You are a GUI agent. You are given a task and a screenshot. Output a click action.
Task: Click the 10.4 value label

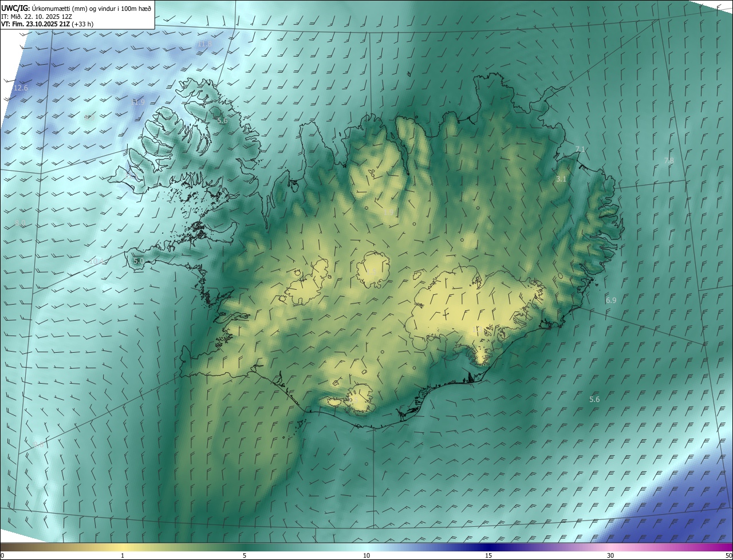tap(97, 261)
